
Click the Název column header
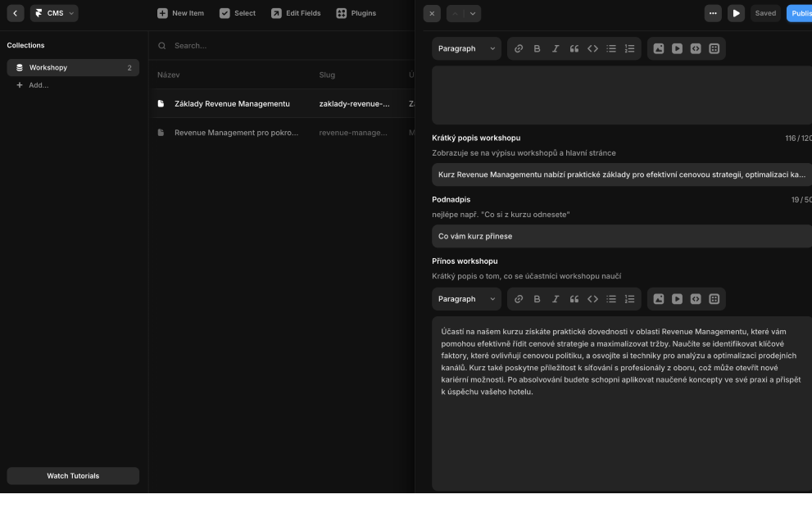click(x=168, y=75)
